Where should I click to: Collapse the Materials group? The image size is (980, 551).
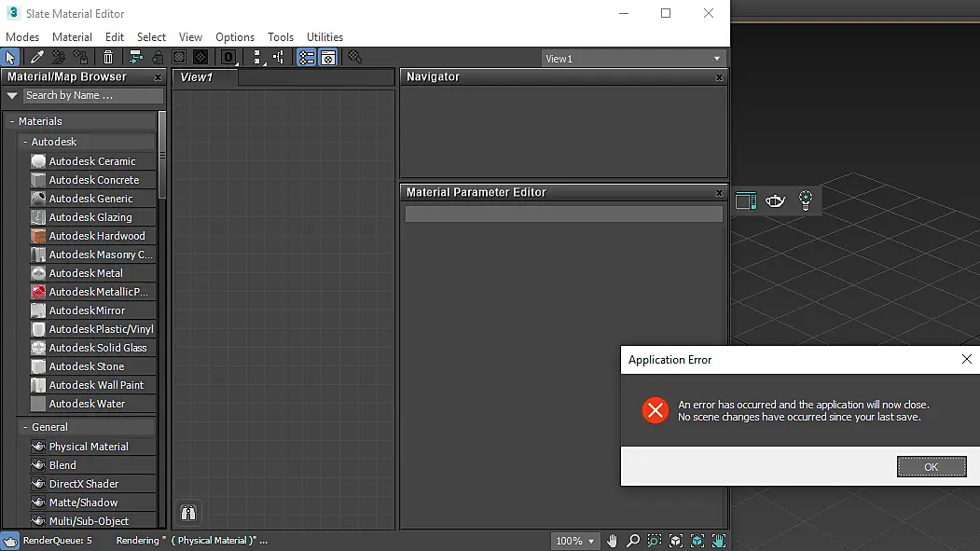[12, 121]
